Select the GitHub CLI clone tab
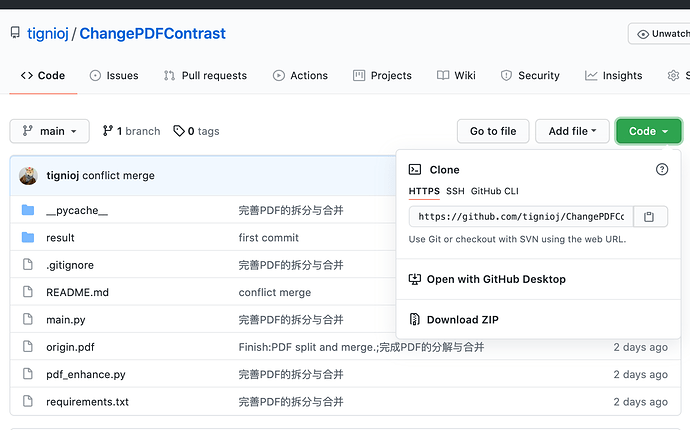The height and width of the screenshot is (430, 690). (495, 191)
